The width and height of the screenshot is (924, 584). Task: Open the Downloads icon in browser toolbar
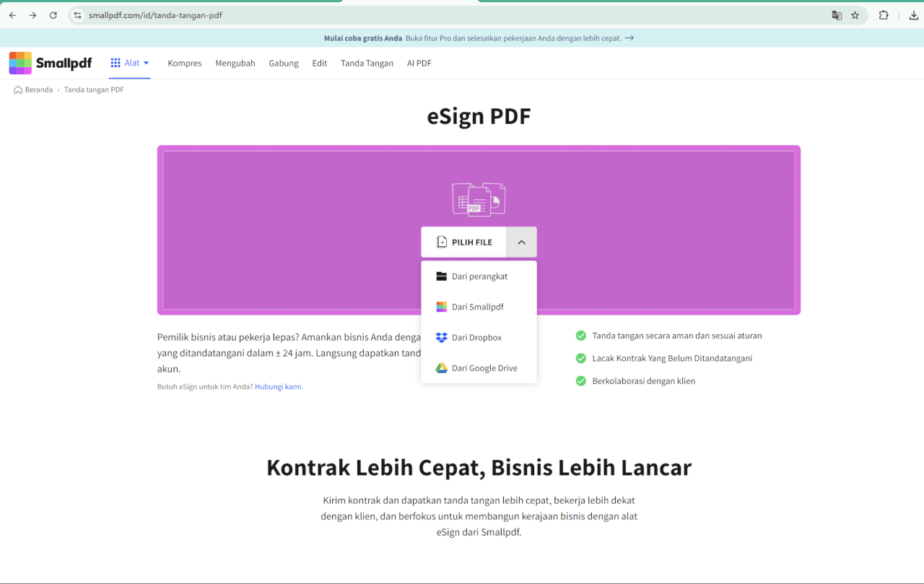coord(912,14)
